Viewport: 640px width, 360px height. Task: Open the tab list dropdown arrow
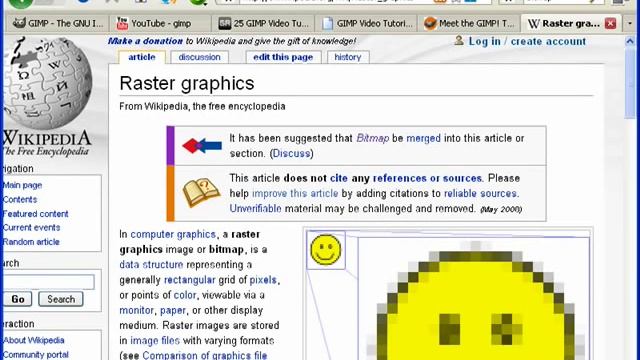[x=630, y=24]
